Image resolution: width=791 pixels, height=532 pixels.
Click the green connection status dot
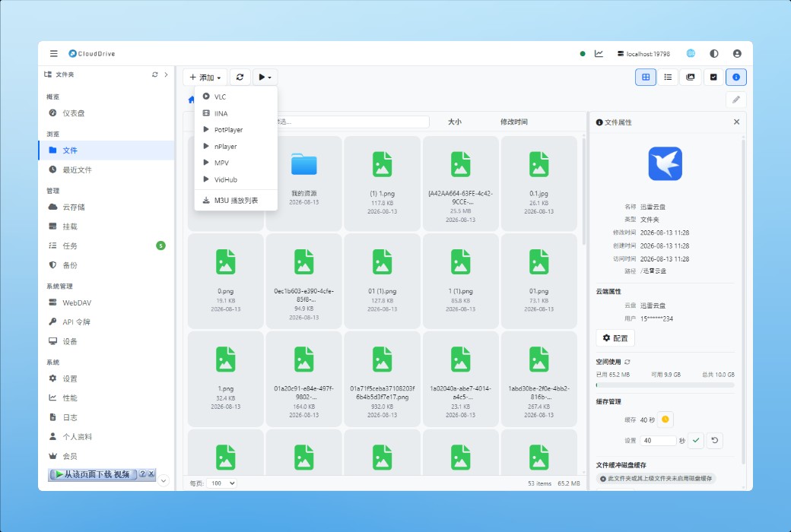pos(583,53)
